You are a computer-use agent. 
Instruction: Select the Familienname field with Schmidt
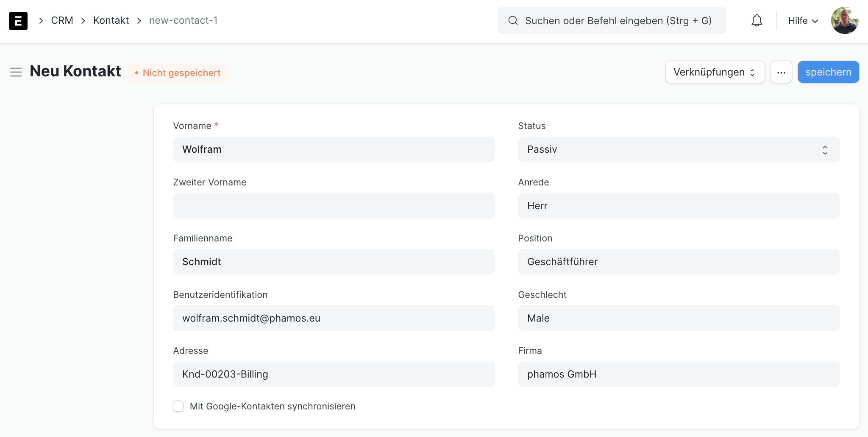(x=334, y=262)
